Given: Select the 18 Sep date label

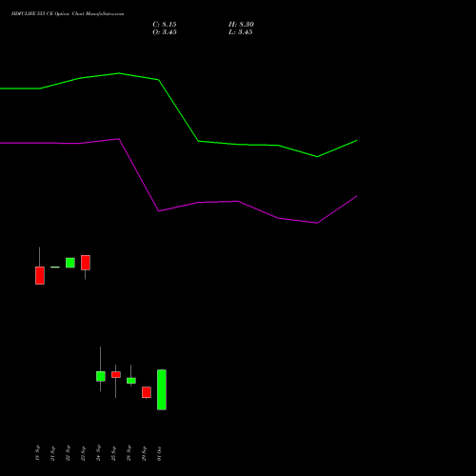Looking at the screenshot, I should [37, 453].
